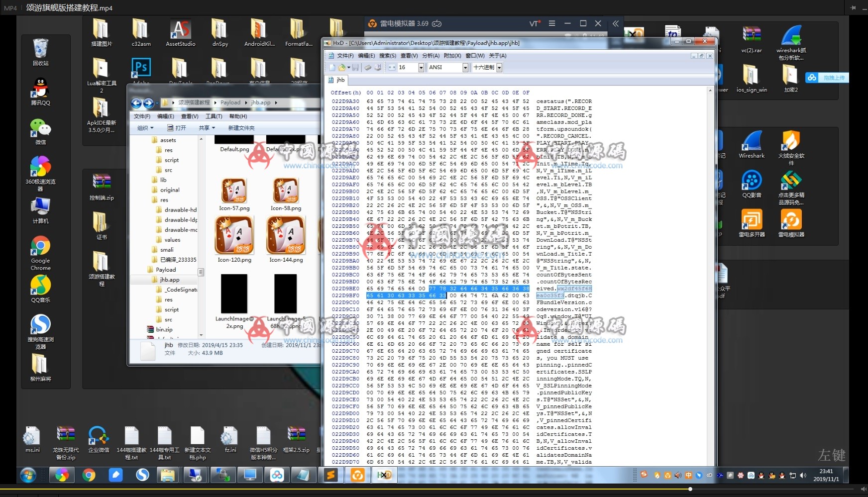
Task: Open HxD 查看(V) menu
Action: coord(409,56)
